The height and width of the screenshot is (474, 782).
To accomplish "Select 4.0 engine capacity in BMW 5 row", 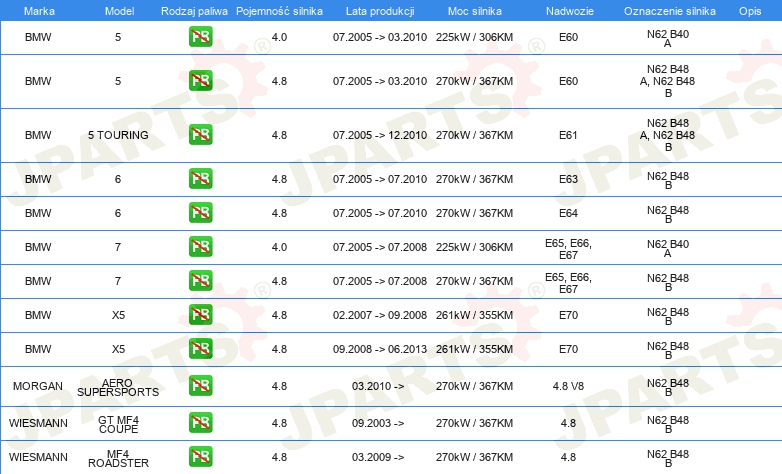I will click(x=279, y=37).
